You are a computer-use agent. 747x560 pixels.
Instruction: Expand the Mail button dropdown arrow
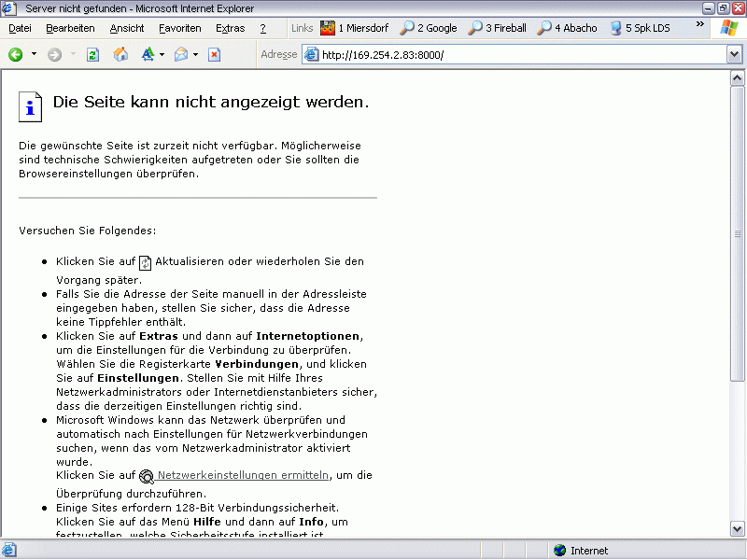tap(196, 55)
